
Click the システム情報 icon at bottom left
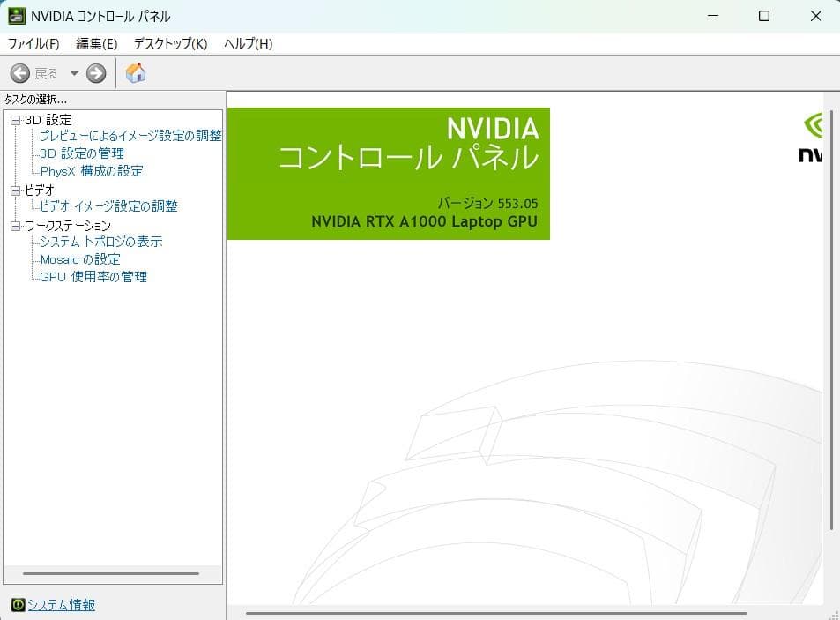[20, 605]
